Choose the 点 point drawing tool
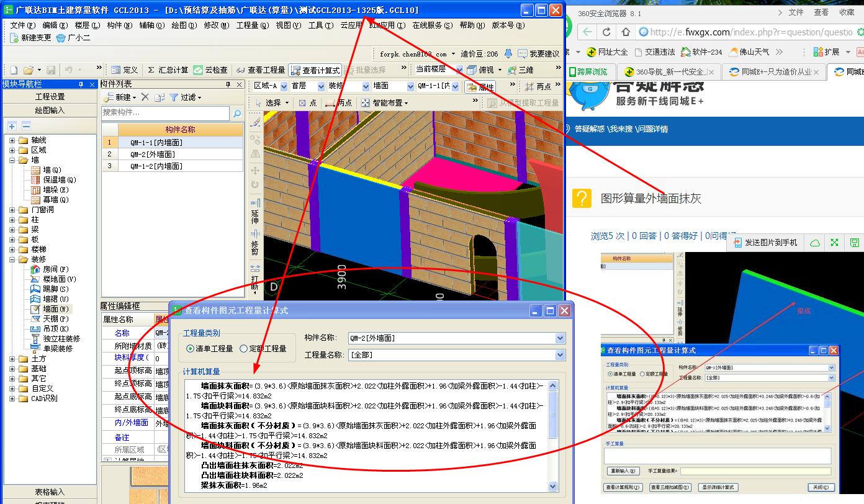 click(x=307, y=103)
